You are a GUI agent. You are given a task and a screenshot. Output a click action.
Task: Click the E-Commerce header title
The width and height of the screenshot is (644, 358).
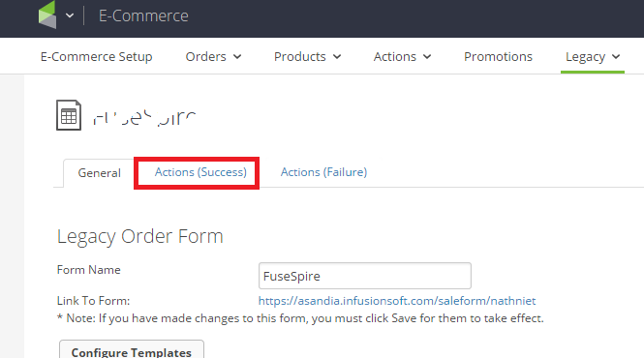(x=143, y=15)
